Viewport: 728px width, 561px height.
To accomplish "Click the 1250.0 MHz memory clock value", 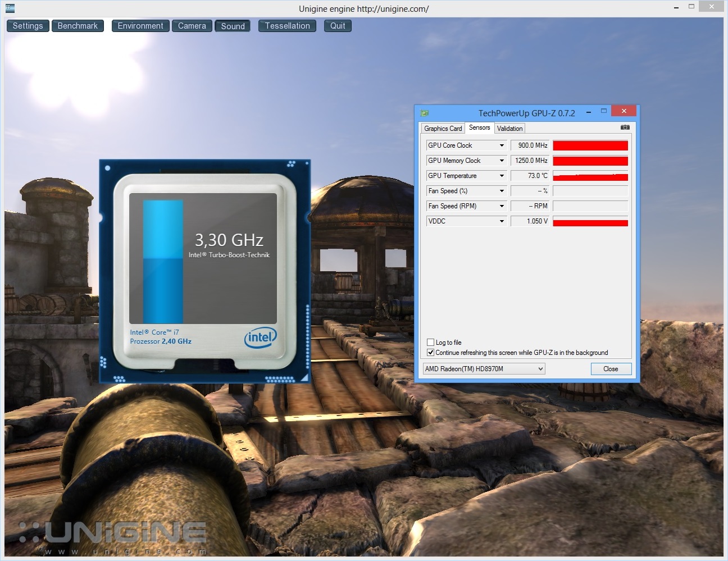I will [x=530, y=161].
